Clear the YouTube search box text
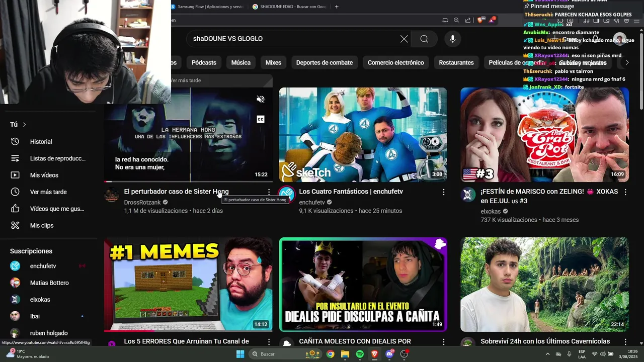 point(404,39)
